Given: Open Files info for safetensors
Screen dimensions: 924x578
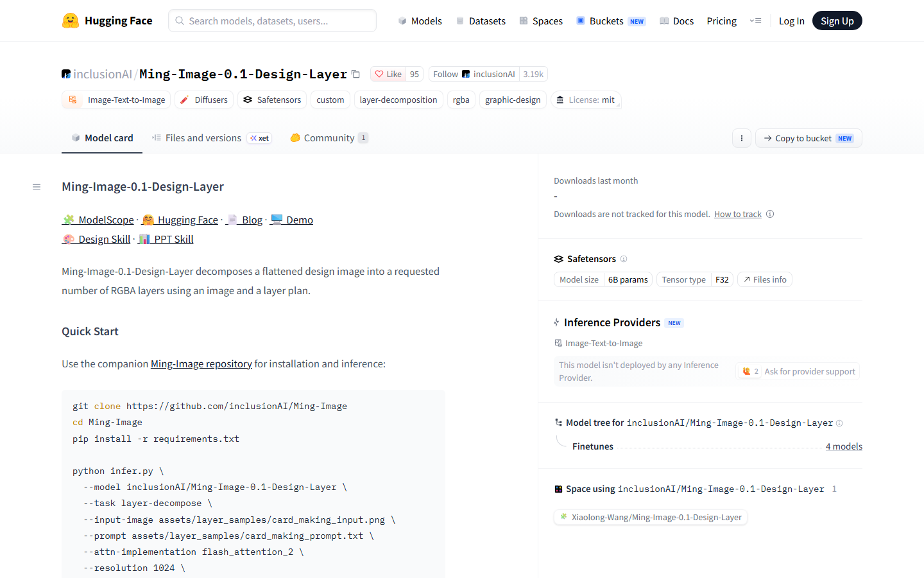Looking at the screenshot, I should coord(765,279).
